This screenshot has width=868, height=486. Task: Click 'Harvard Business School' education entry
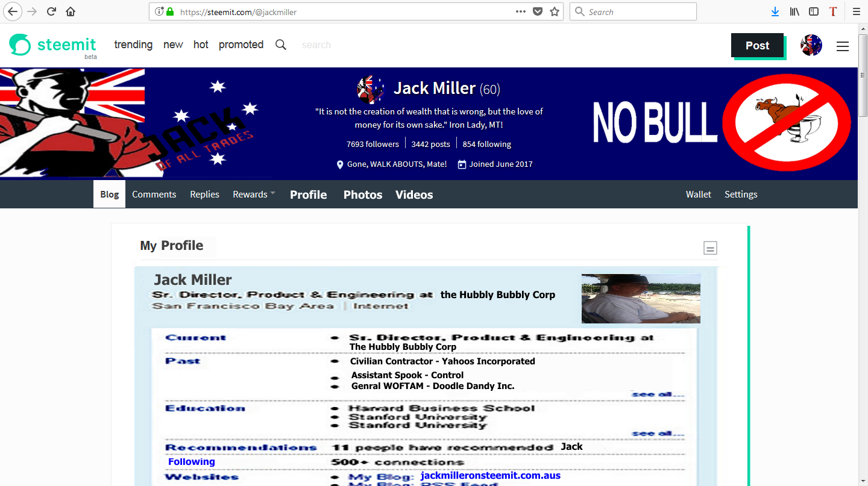pos(442,408)
